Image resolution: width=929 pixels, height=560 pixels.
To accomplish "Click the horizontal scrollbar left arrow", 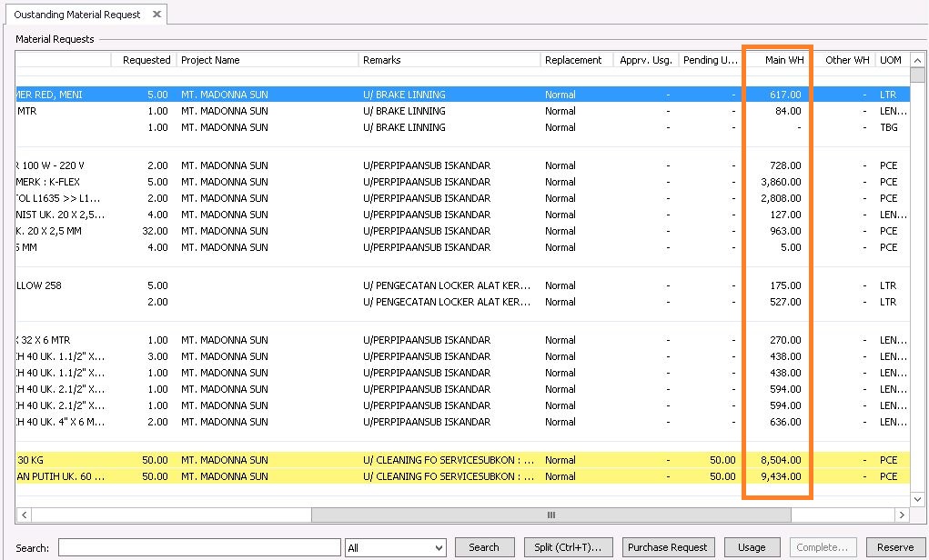I will tap(24, 515).
